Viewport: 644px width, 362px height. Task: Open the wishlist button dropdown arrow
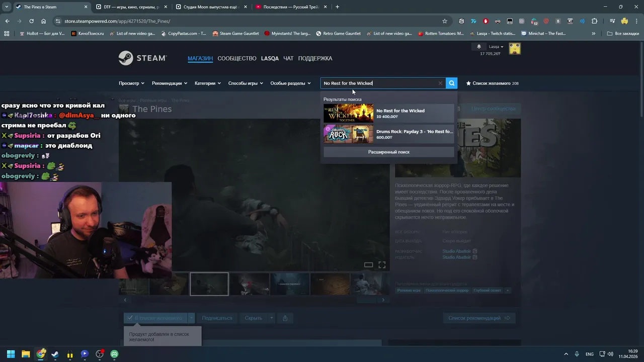pos(191,318)
